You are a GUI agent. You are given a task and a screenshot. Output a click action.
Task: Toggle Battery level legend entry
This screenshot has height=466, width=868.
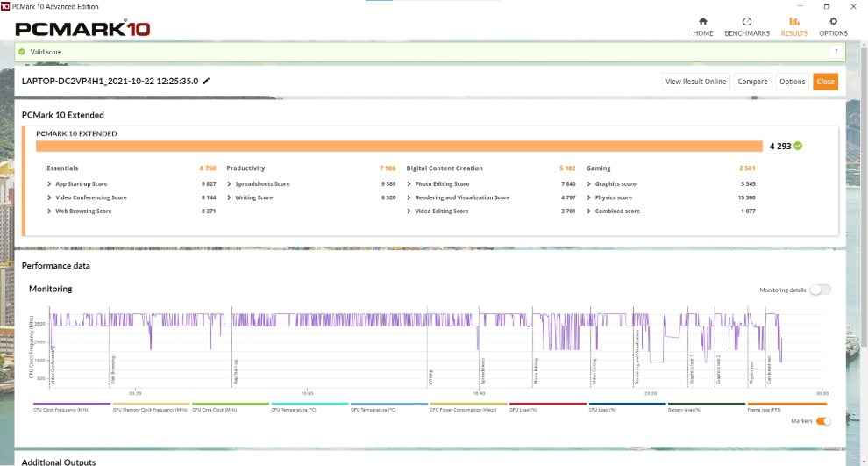(x=707, y=407)
